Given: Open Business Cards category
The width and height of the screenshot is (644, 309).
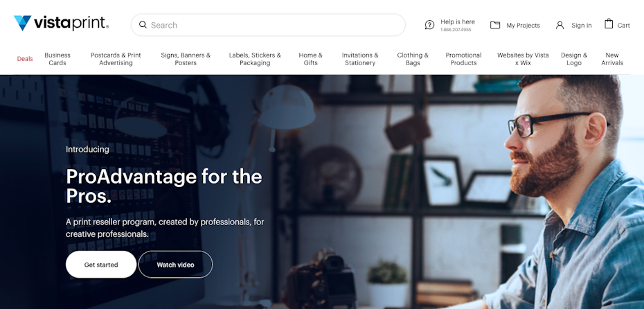Looking at the screenshot, I should (x=57, y=59).
